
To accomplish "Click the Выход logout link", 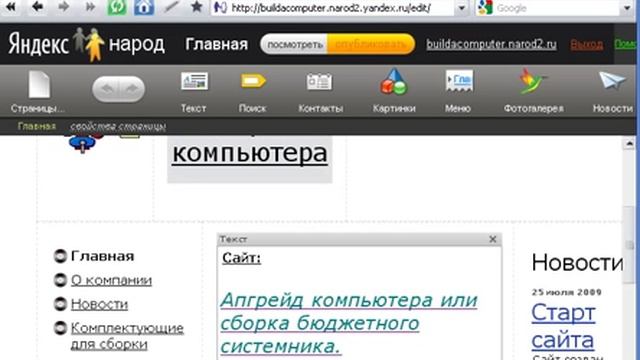I will coord(587,44).
